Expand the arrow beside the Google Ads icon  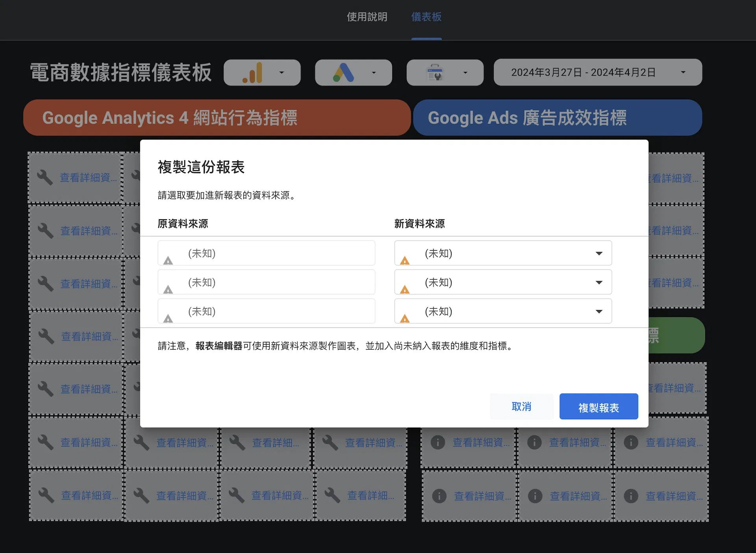tap(374, 72)
